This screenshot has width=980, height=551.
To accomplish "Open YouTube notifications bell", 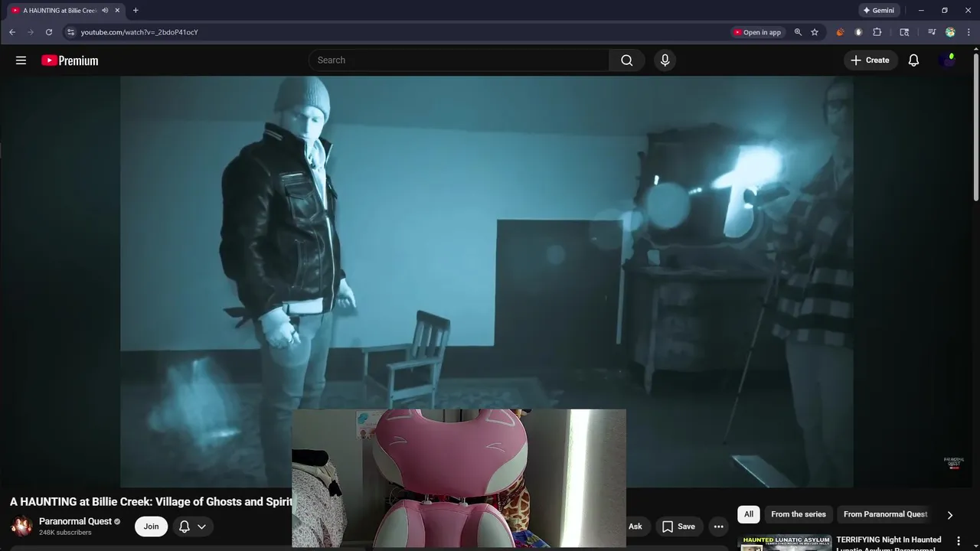I will click(x=913, y=60).
